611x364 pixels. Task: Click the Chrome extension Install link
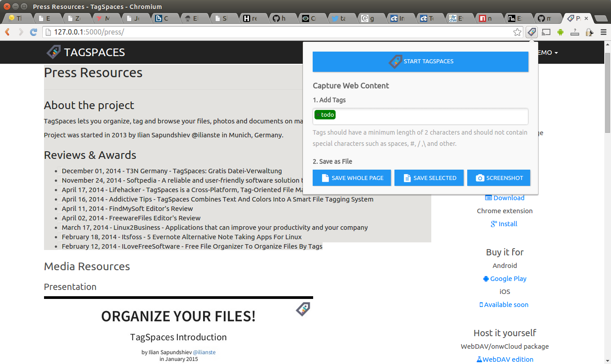[504, 224]
